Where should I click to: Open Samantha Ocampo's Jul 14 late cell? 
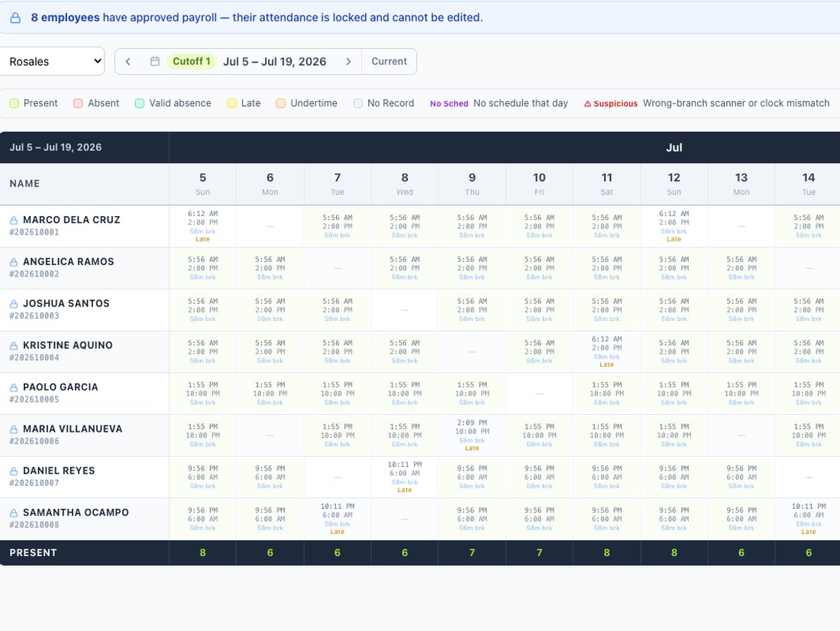pyautogui.click(x=809, y=519)
